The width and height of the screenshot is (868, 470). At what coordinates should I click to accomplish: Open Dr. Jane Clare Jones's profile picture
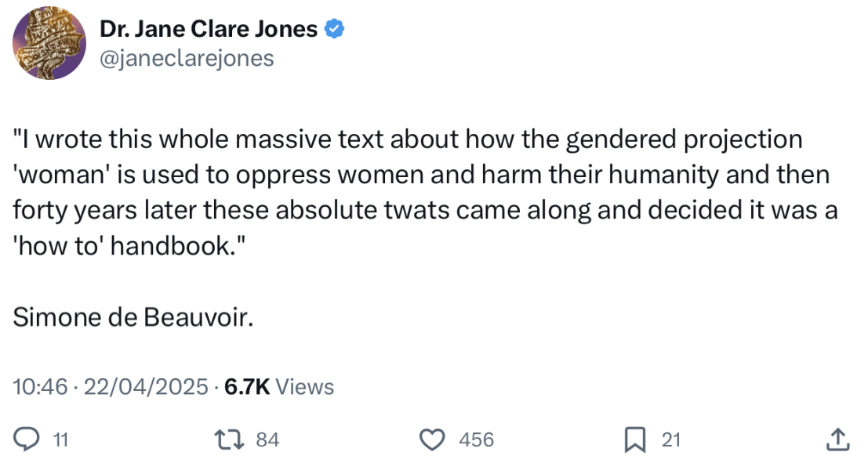[x=49, y=43]
